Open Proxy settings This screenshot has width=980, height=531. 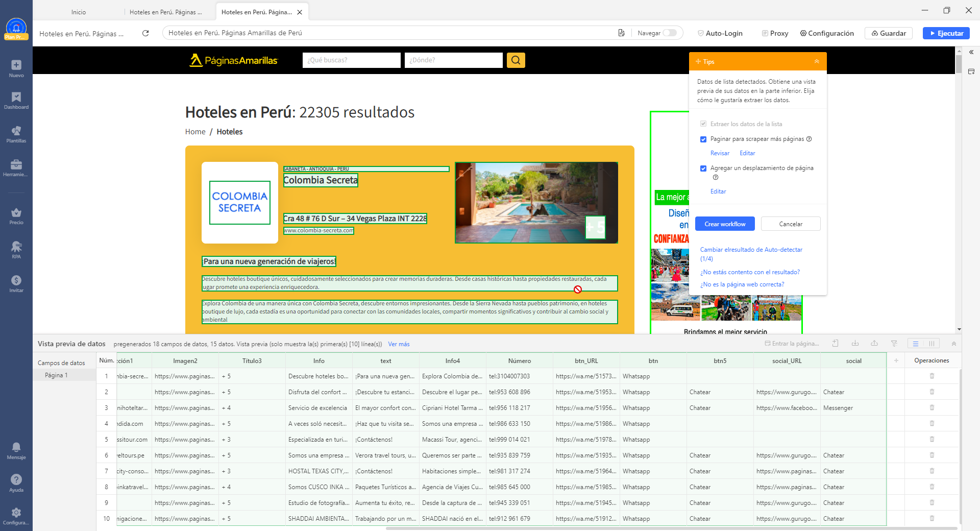tap(775, 33)
